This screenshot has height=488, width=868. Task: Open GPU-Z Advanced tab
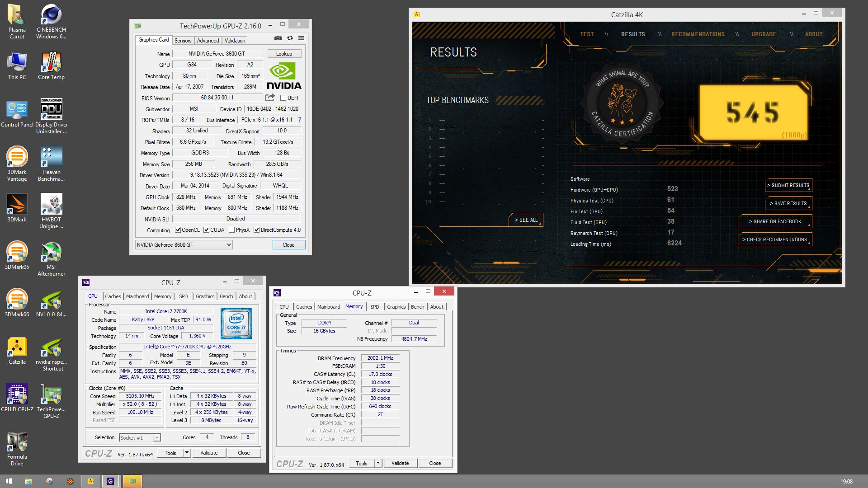click(208, 40)
